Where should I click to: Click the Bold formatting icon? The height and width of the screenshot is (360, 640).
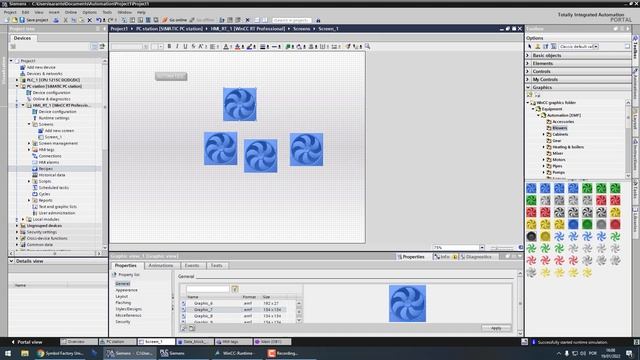[169, 47]
